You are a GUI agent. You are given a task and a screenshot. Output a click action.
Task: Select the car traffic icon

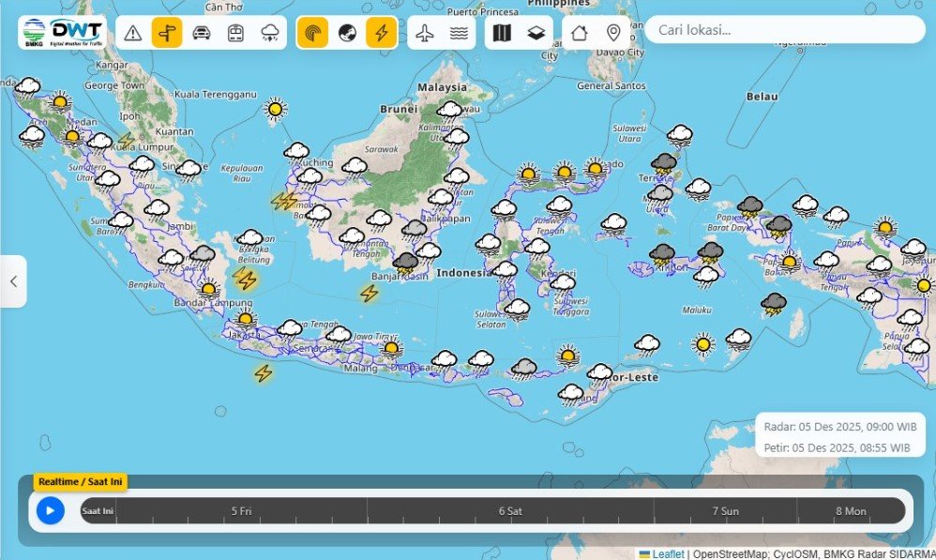[x=202, y=33]
